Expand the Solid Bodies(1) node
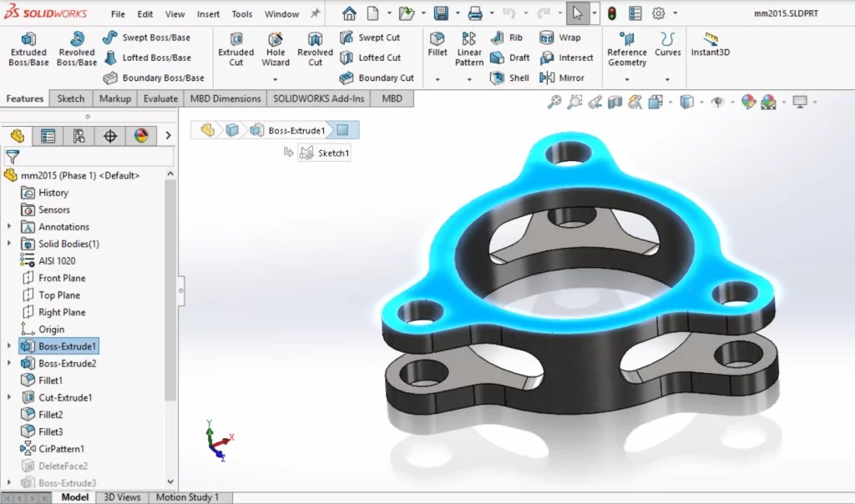The image size is (855, 504). tap(8, 243)
